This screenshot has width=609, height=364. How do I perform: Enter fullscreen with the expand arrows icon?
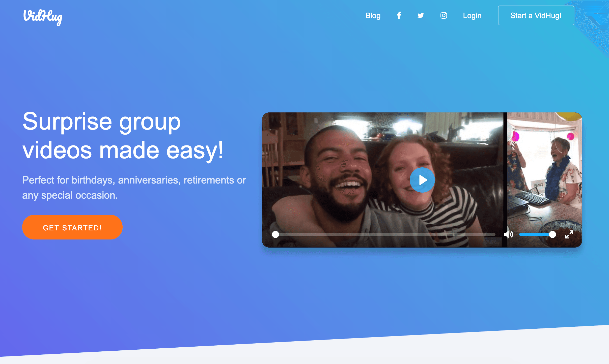coord(569,234)
